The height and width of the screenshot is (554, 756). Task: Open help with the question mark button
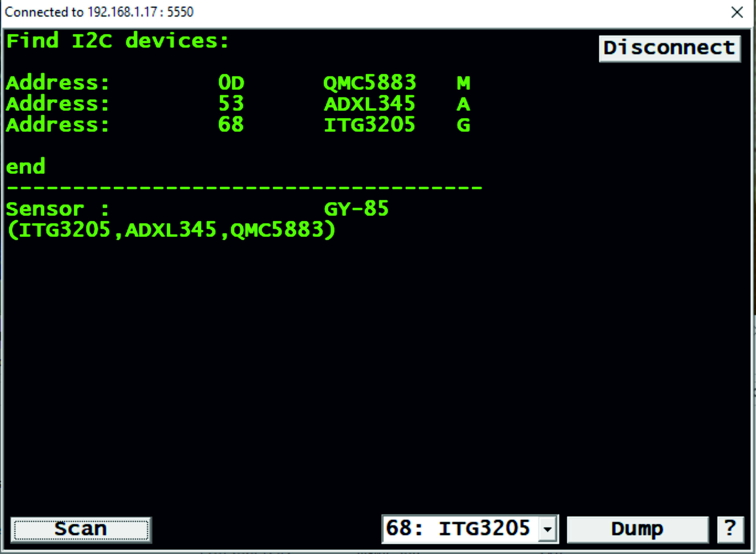pos(731,530)
